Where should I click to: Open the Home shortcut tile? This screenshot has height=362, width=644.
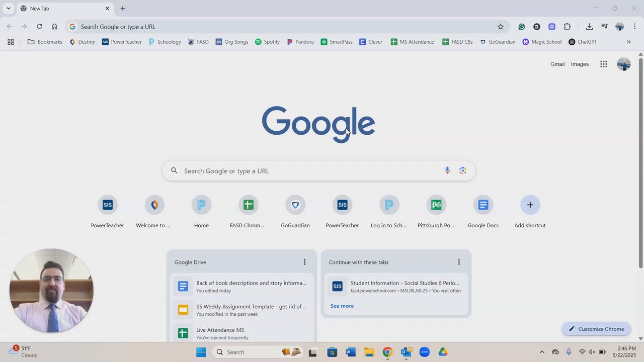201,212
